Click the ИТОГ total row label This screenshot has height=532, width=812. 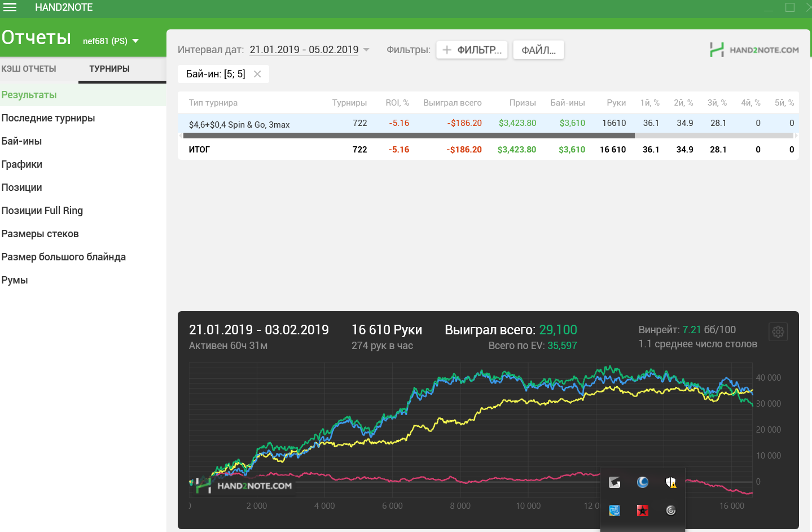tap(199, 150)
